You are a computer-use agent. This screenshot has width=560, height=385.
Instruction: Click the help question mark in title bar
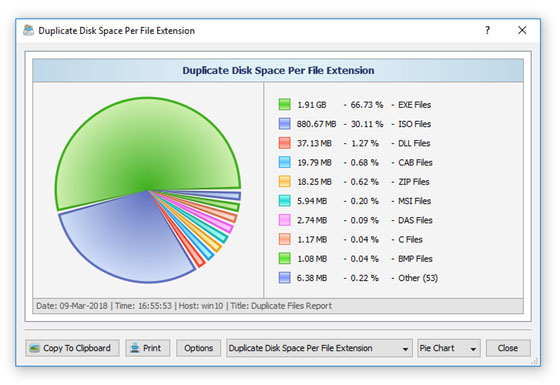[x=488, y=30]
